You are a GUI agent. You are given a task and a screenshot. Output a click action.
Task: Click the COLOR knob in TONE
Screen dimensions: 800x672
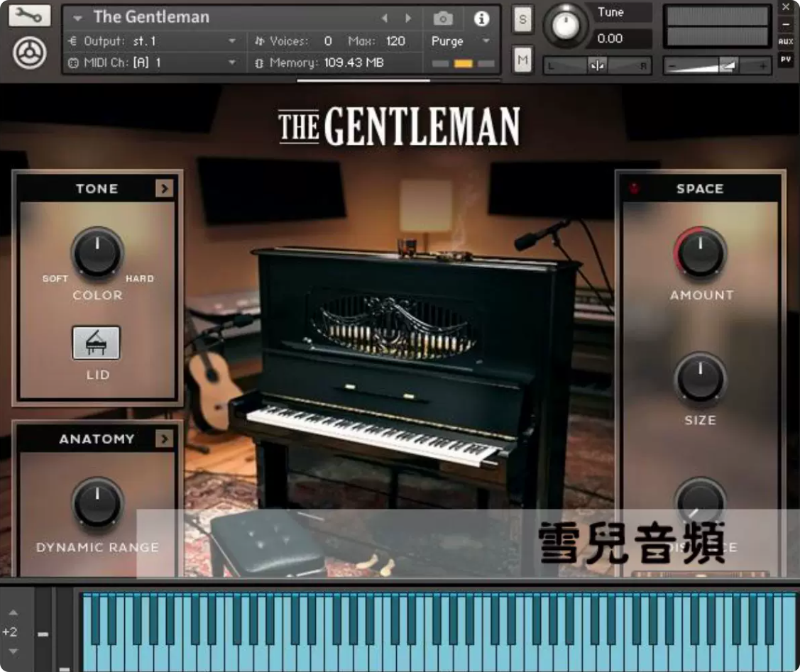click(x=97, y=253)
